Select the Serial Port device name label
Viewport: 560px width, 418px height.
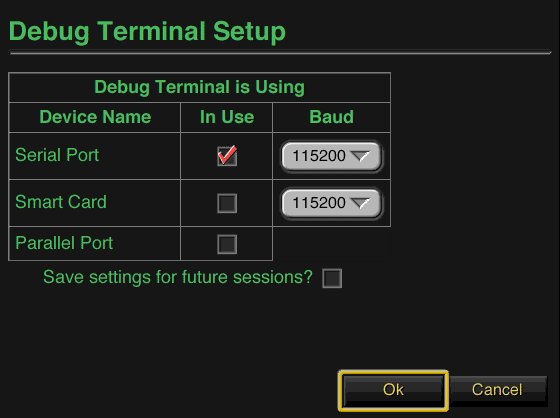click(57, 155)
